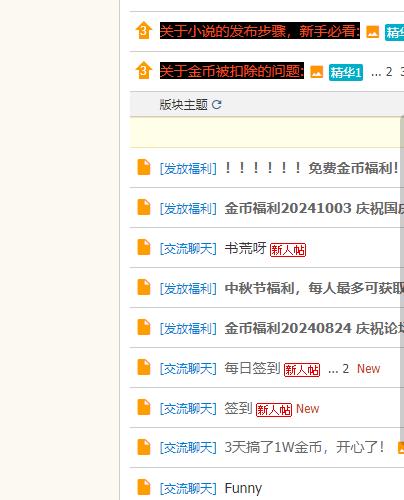Click document icon of 3天搞了1W金币 thread
This screenshot has width=404, height=500.
pos(144,447)
